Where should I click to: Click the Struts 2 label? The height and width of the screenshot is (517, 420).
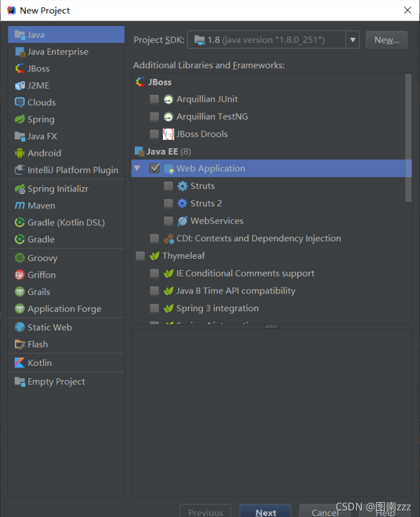206,204
